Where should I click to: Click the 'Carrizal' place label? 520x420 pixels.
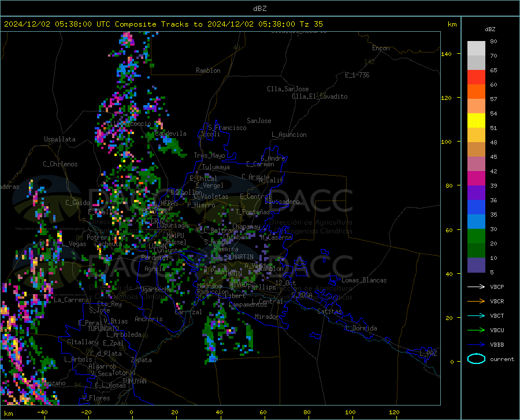188,312
